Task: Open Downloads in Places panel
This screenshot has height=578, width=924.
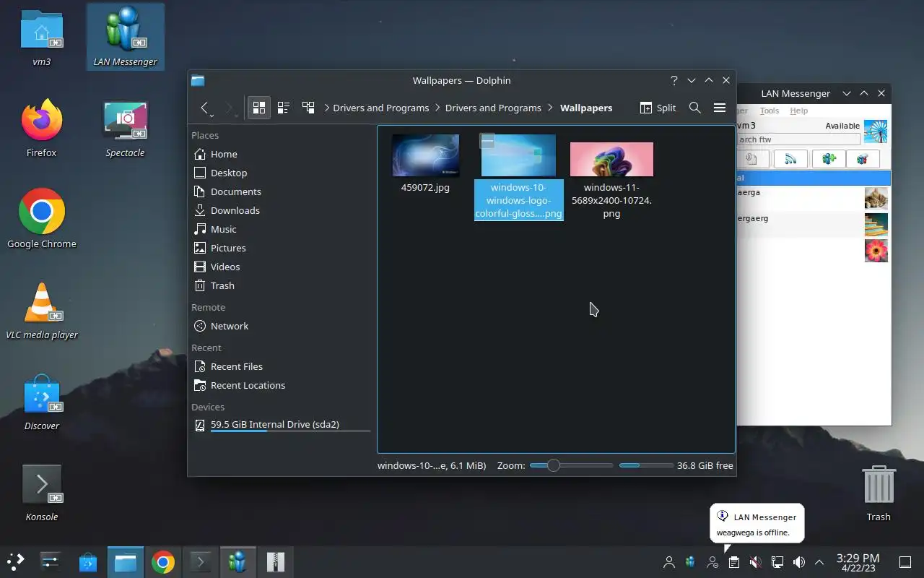Action: 282,210
